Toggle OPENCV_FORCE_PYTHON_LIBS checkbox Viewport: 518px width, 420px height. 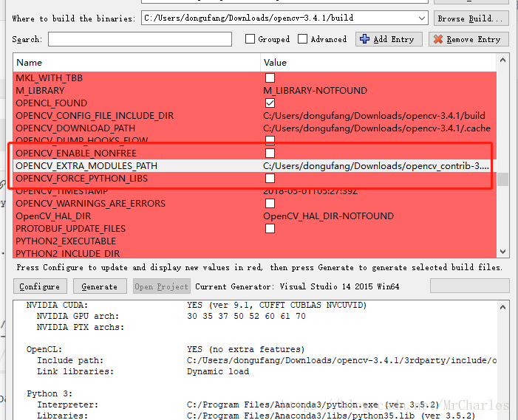point(270,178)
